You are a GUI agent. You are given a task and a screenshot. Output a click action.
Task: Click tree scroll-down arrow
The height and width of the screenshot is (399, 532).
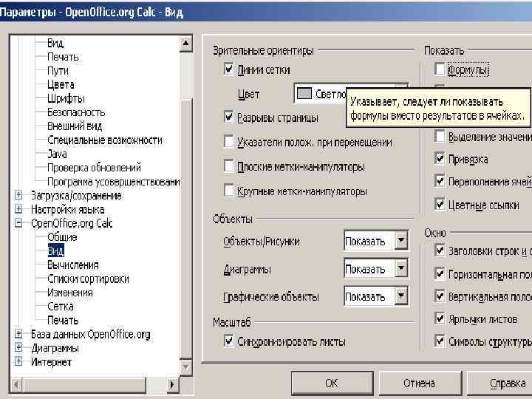[x=185, y=367]
